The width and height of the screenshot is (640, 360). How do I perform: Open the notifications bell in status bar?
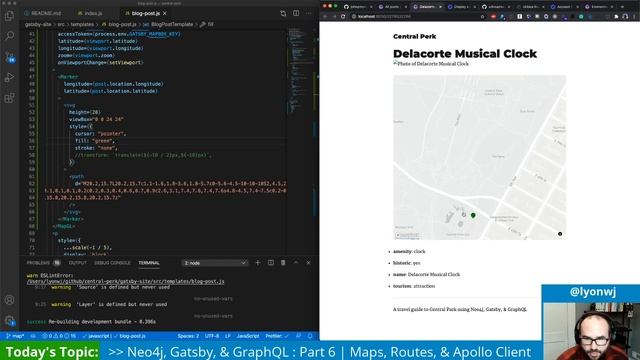coord(310,336)
